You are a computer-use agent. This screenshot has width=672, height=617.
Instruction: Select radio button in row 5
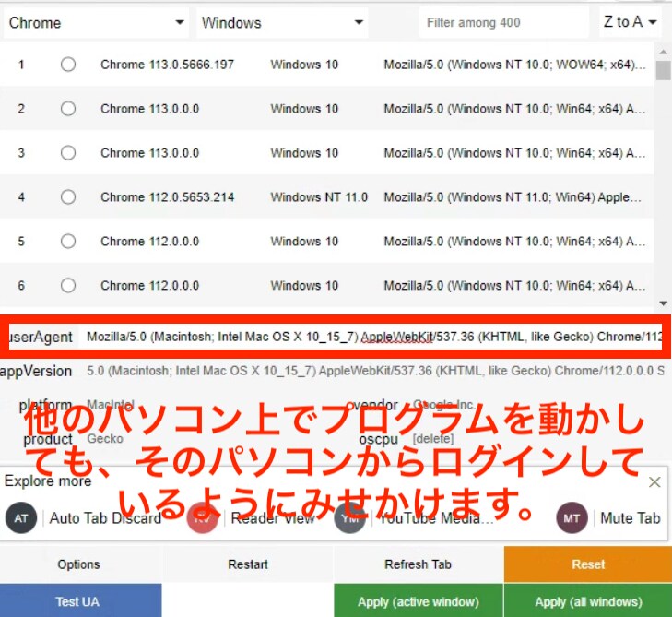pyautogui.click(x=68, y=242)
